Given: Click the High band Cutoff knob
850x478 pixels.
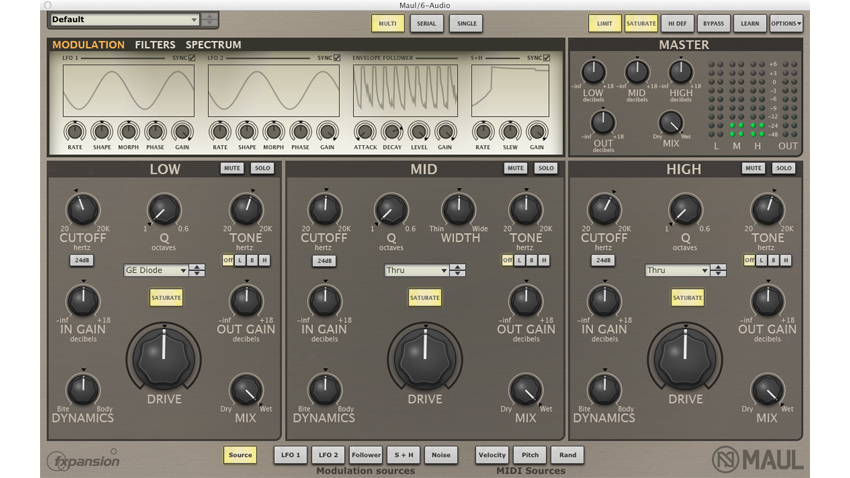Looking at the screenshot, I should pos(604,210).
